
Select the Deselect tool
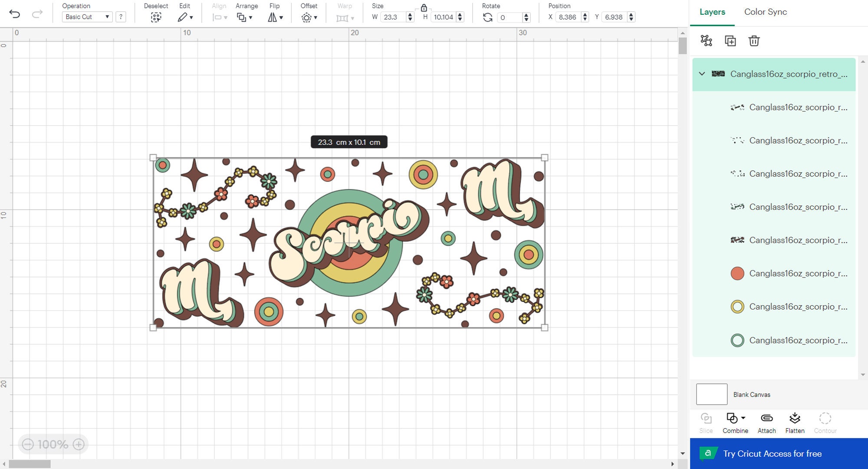[x=156, y=17]
